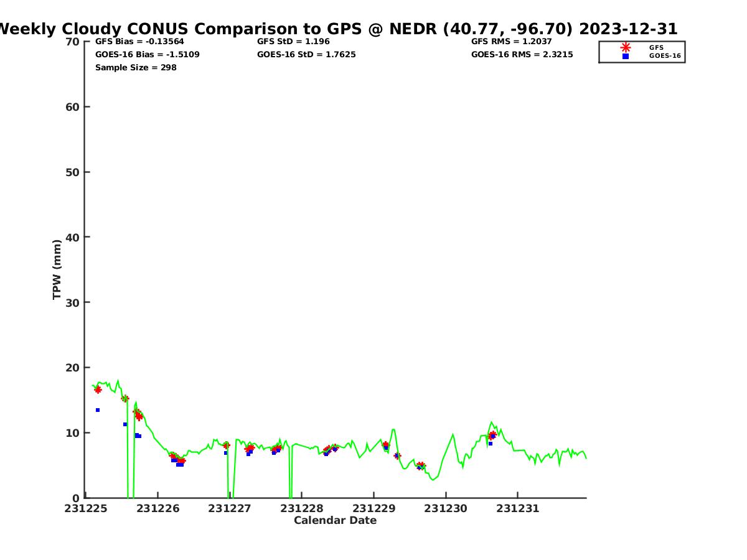Click the y-axis tick label 50
Viewport: 747px width, 560px height.
pos(73,172)
